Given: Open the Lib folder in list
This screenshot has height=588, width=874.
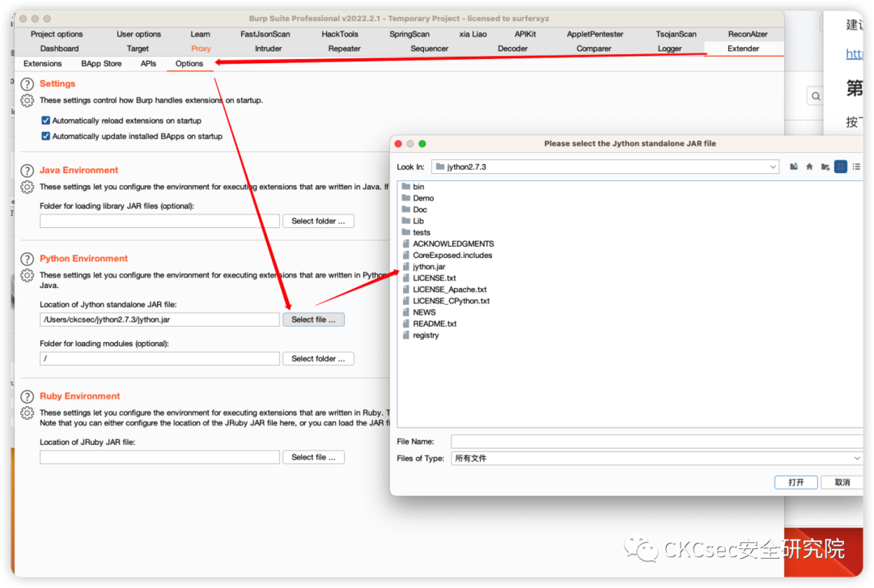Looking at the screenshot, I should coord(418,221).
